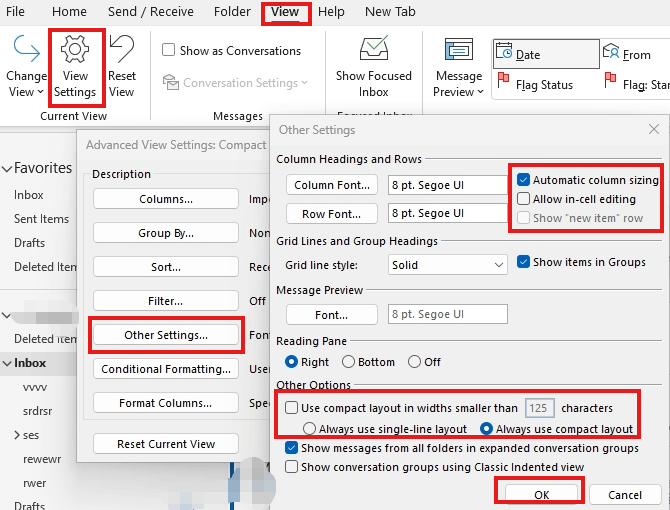
Task: Select the rewewr subfolder
Action: point(42,459)
